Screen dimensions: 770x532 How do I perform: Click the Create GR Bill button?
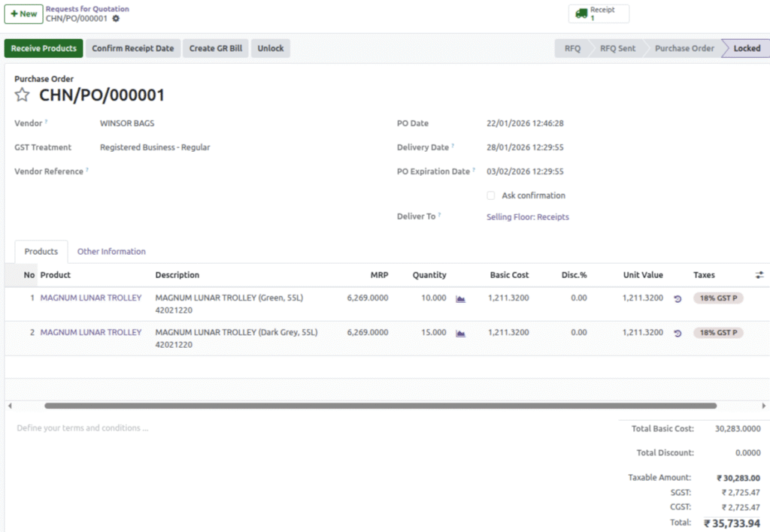pyautogui.click(x=217, y=48)
